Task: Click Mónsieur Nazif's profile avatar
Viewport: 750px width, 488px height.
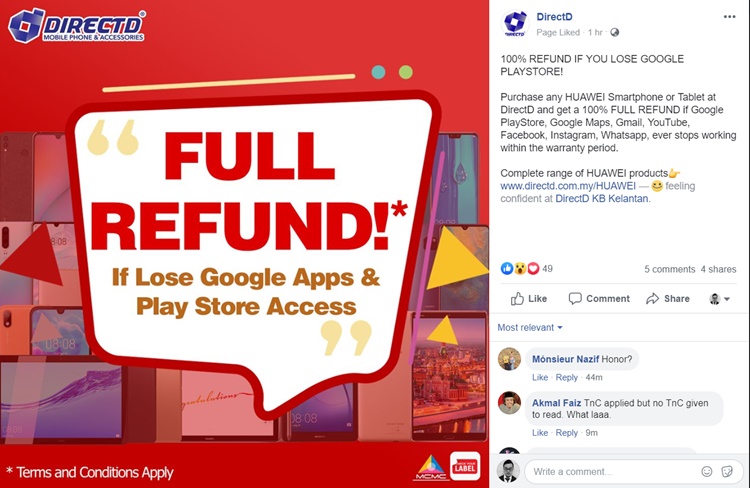Action: click(x=509, y=359)
